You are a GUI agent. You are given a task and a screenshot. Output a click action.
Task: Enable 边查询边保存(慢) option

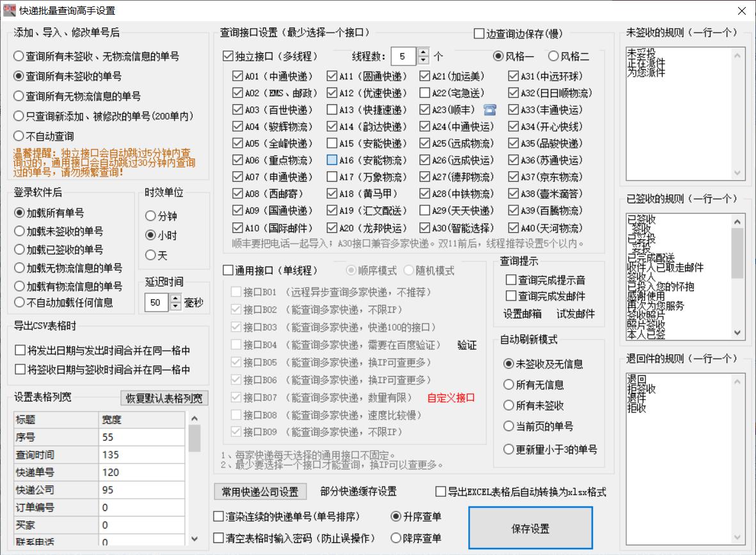(478, 33)
